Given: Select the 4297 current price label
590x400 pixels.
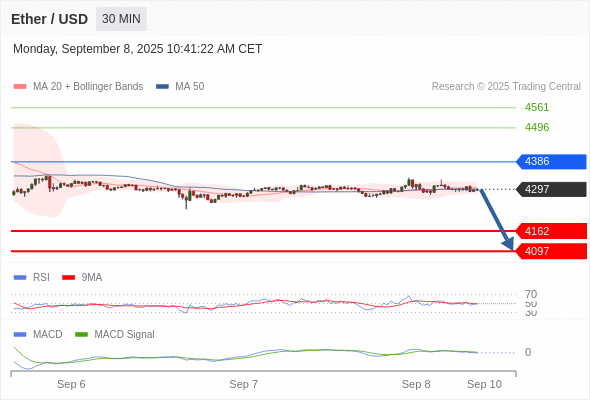Looking at the screenshot, I should [551, 189].
